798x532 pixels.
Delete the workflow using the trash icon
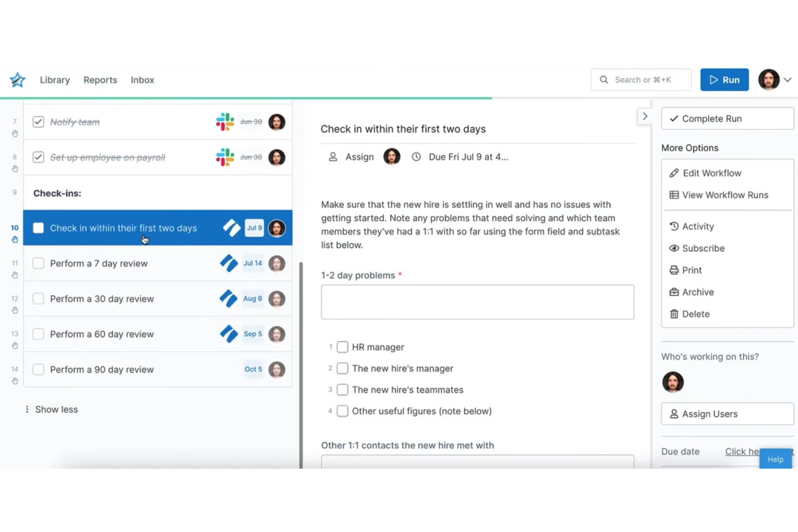(x=675, y=314)
